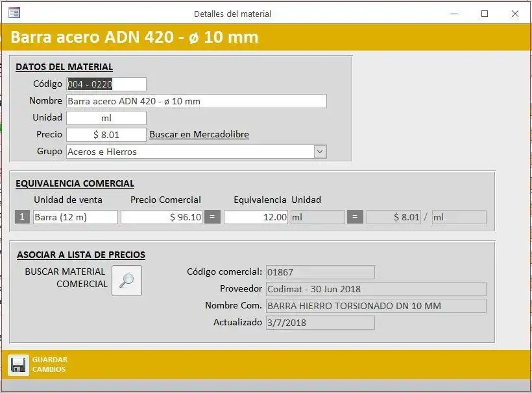This screenshot has width=532, height=394.
Task: Click Código comercial field 01867
Action: 320,272
